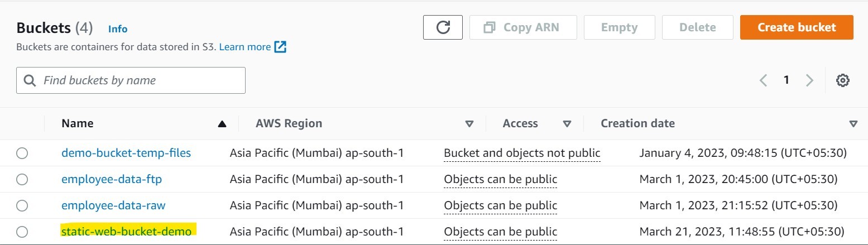868x245 pixels.
Task: Click the Delete bucket button
Action: 697,27
